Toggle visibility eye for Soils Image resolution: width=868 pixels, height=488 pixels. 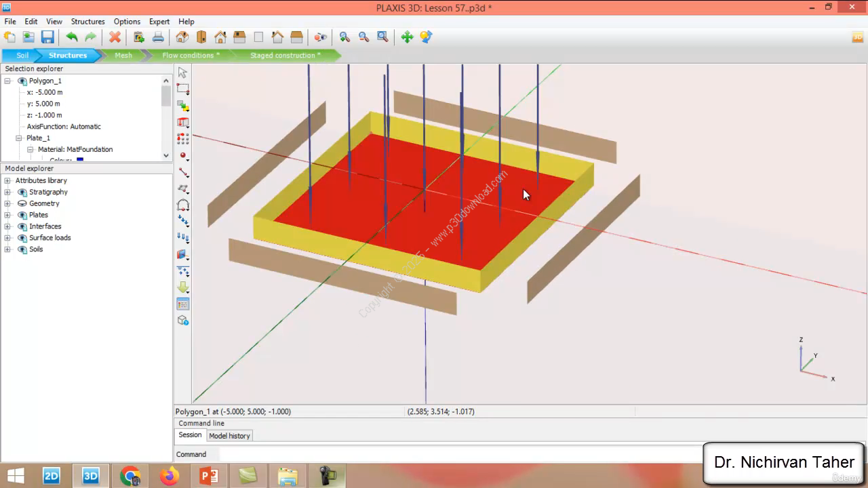(22, 249)
